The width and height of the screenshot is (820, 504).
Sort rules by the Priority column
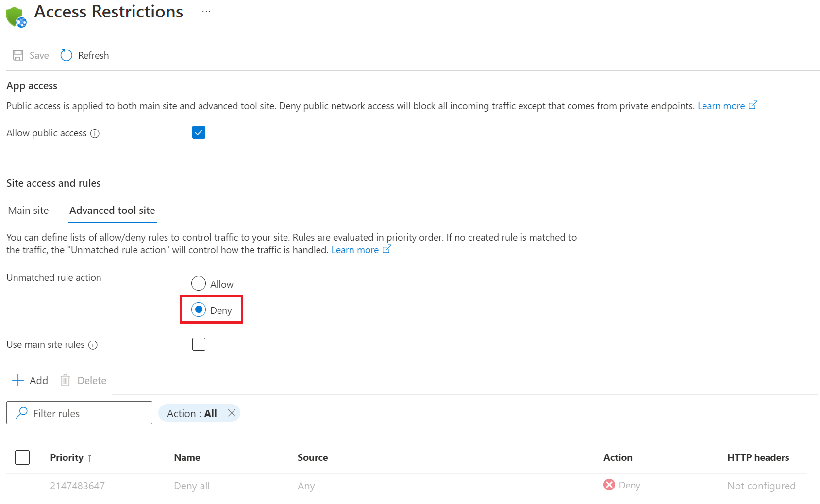(67, 457)
